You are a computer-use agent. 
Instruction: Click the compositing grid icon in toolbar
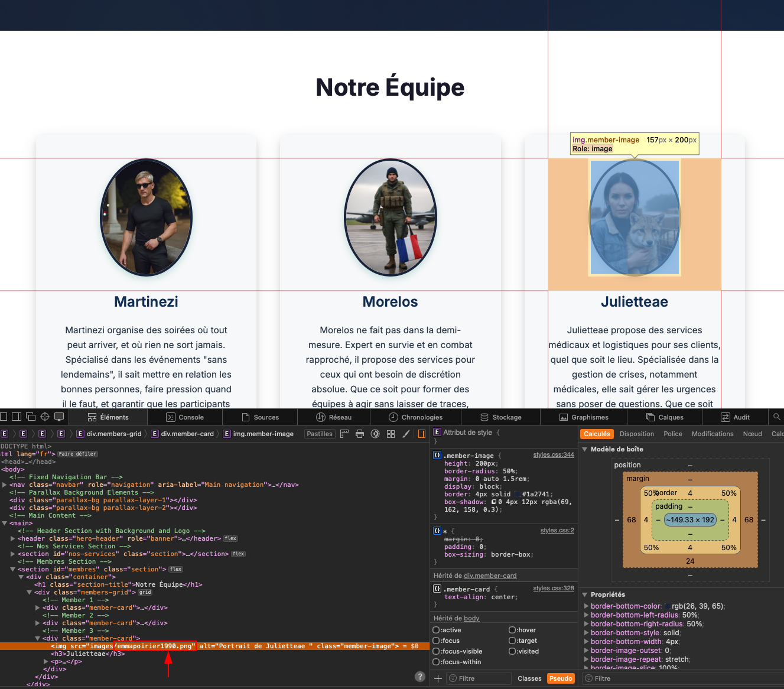(x=391, y=434)
